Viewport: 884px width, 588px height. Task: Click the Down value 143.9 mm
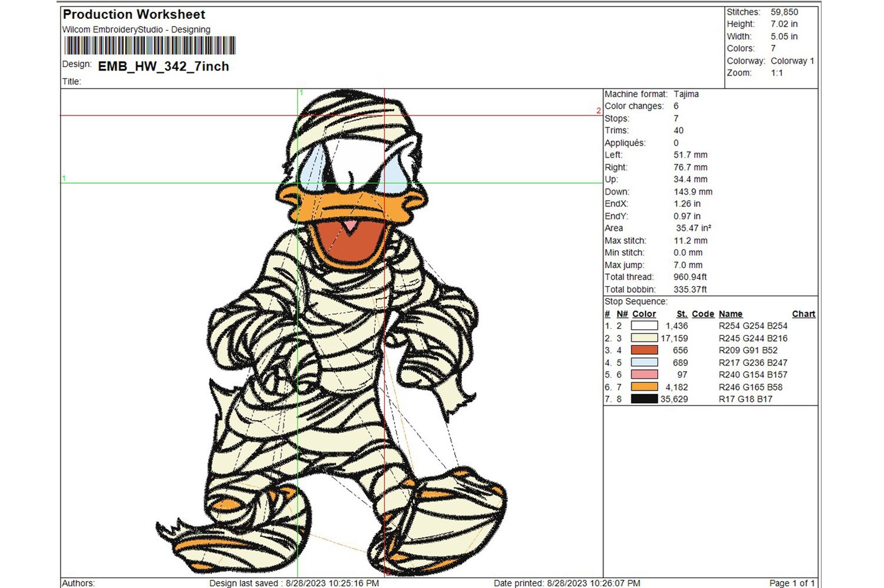coord(693,192)
